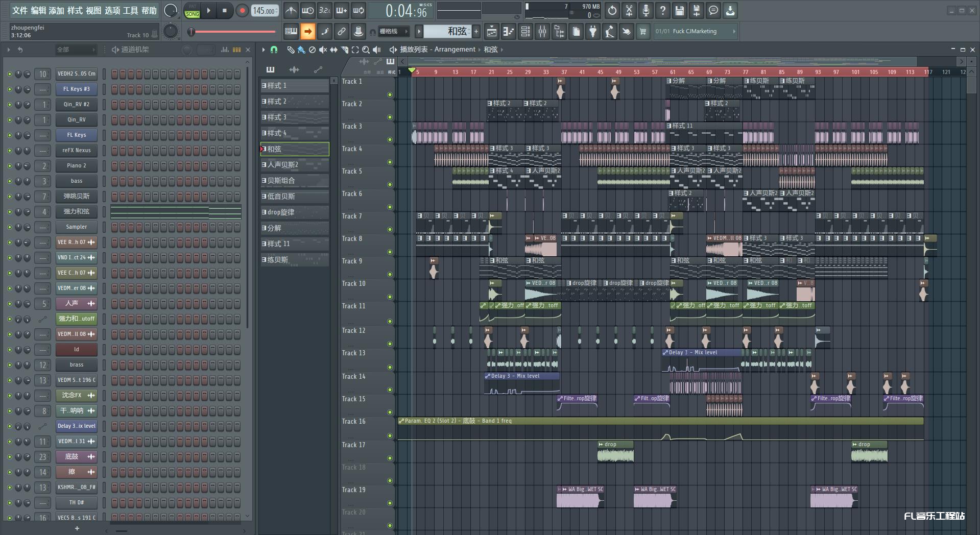Screen dimensions: 980x535
Task: Click the master volume knob
Action: click(171, 10)
